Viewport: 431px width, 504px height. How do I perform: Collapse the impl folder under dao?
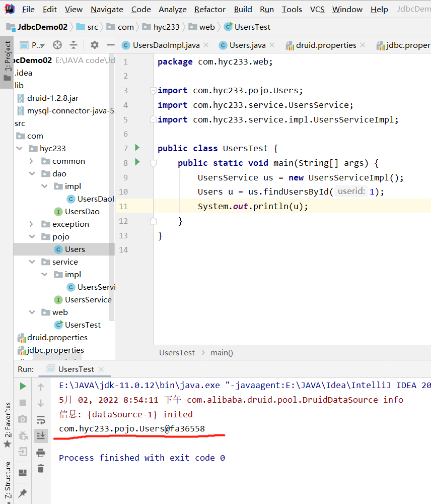44,186
